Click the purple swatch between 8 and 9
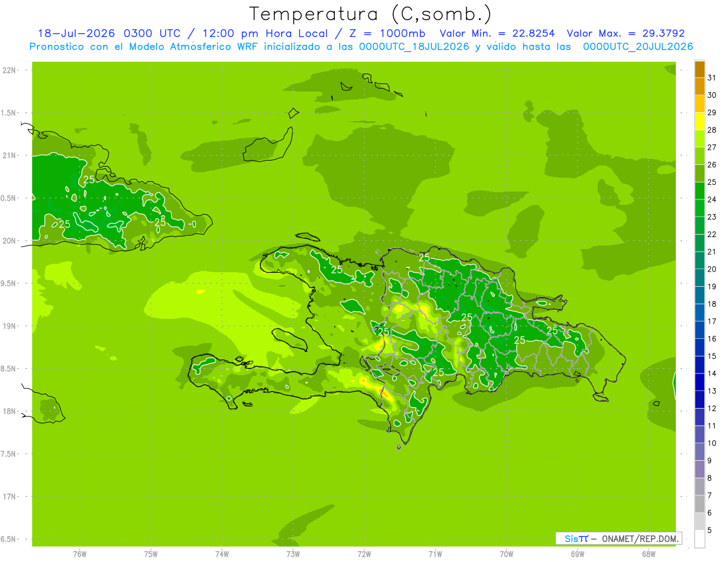 point(699,470)
